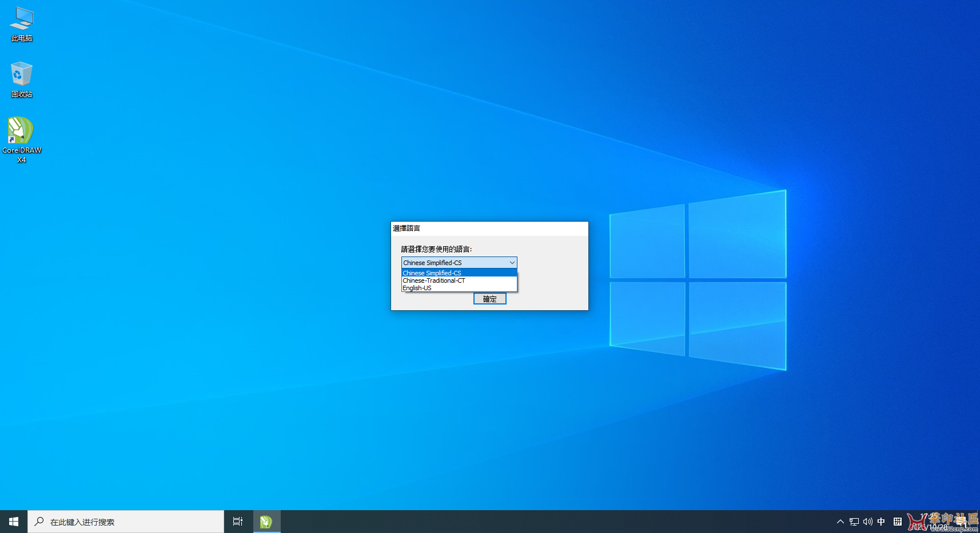Image resolution: width=980 pixels, height=533 pixels.
Task: Open the 回收站 Recycle Bin
Action: pos(21,77)
